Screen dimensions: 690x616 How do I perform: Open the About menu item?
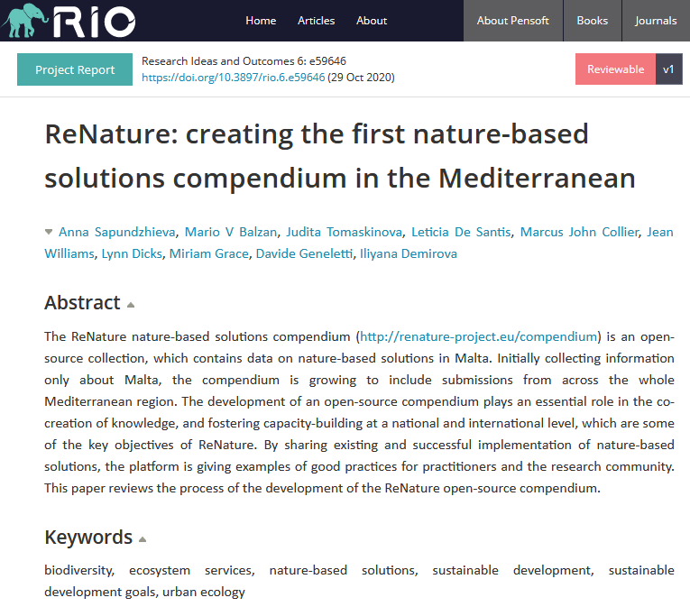point(372,21)
